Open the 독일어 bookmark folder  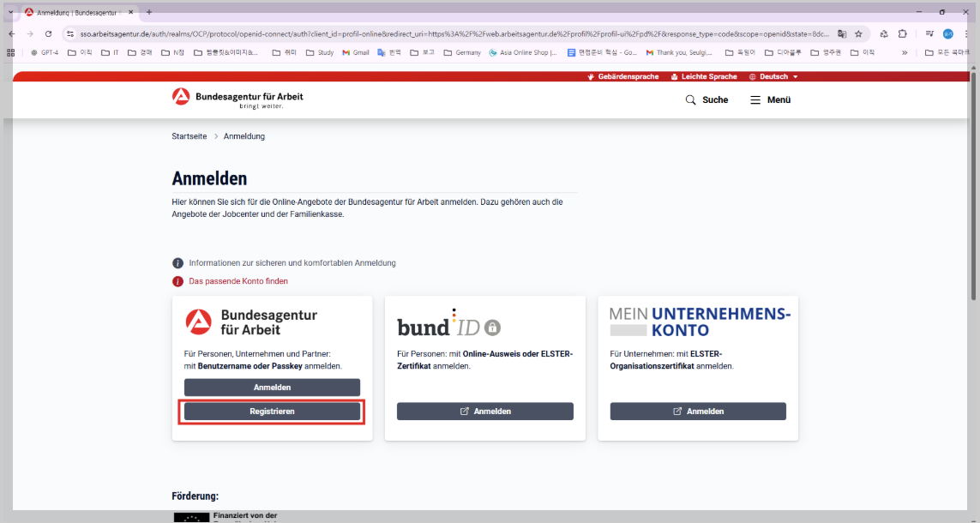coord(740,52)
